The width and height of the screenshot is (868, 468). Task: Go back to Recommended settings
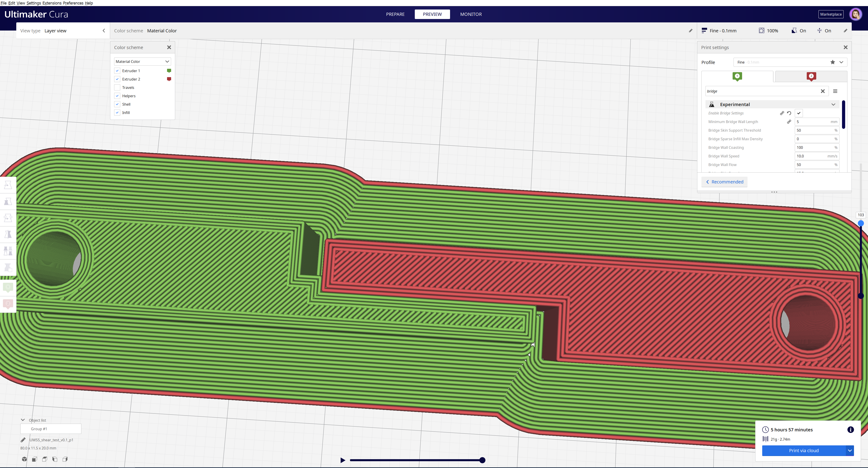tap(724, 182)
